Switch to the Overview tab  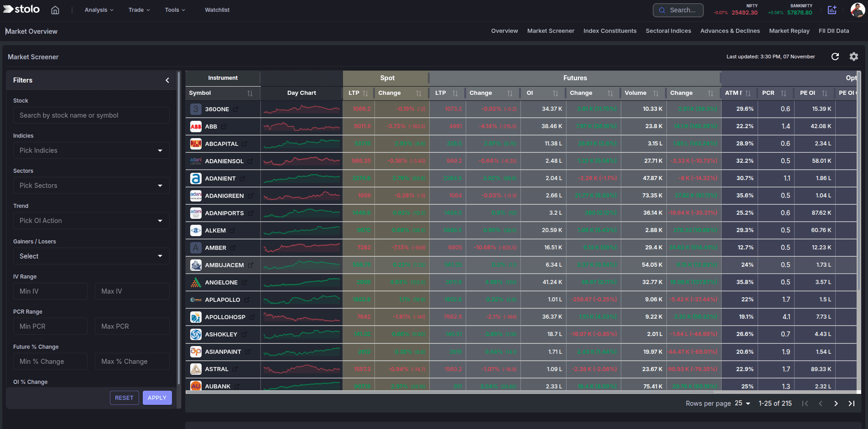tap(504, 31)
